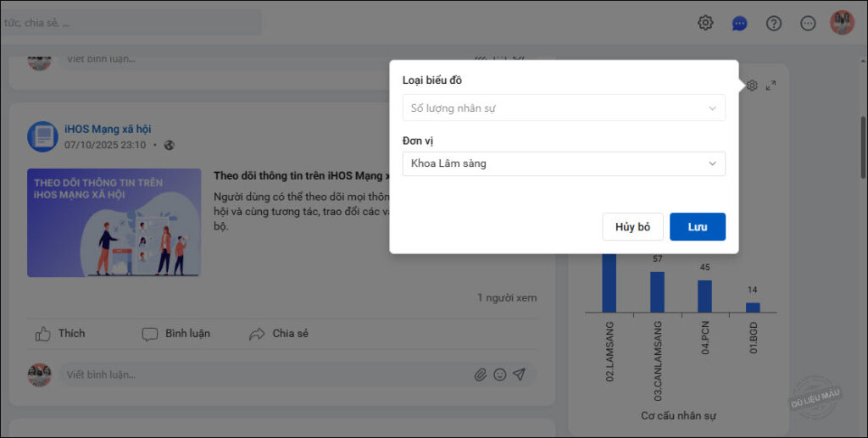
Task: Click the Hủy bỏ button
Action: tap(632, 227)
